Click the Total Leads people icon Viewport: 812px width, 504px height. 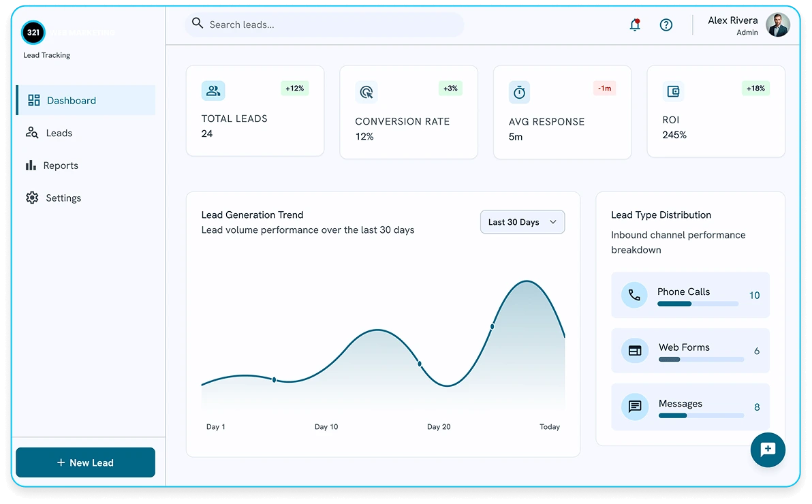coord(213,91)
